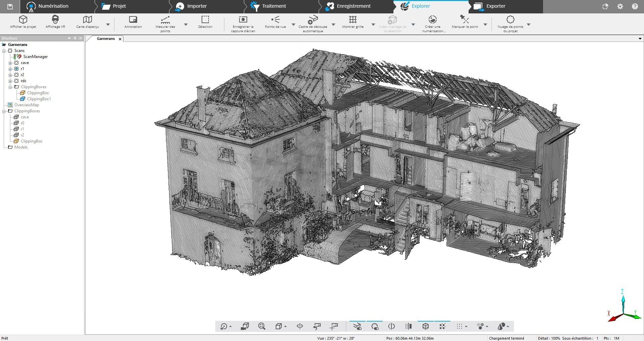The height and width of the screenshot is (341, 644).
Task: Open the Points de vue dropdown arrow
Action: (293, 24)
